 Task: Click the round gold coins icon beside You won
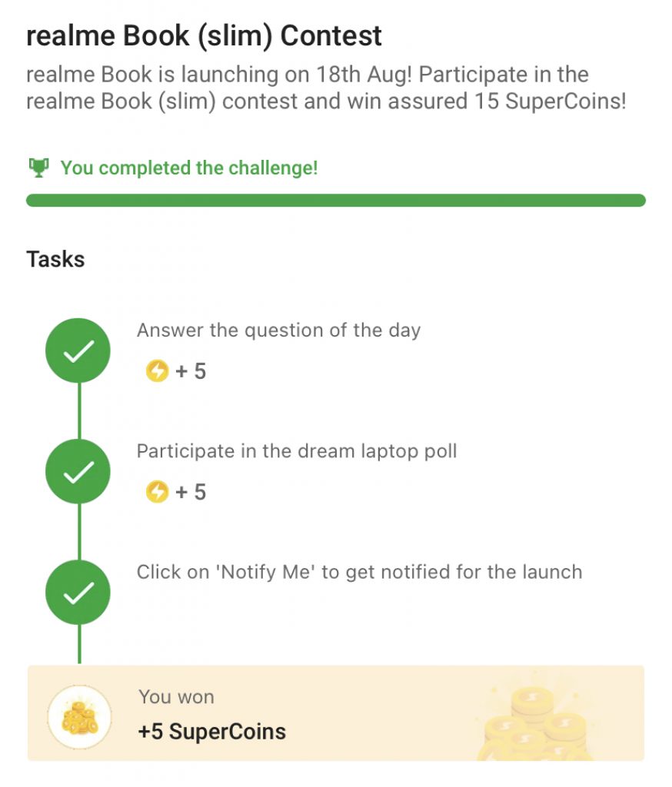79,718
